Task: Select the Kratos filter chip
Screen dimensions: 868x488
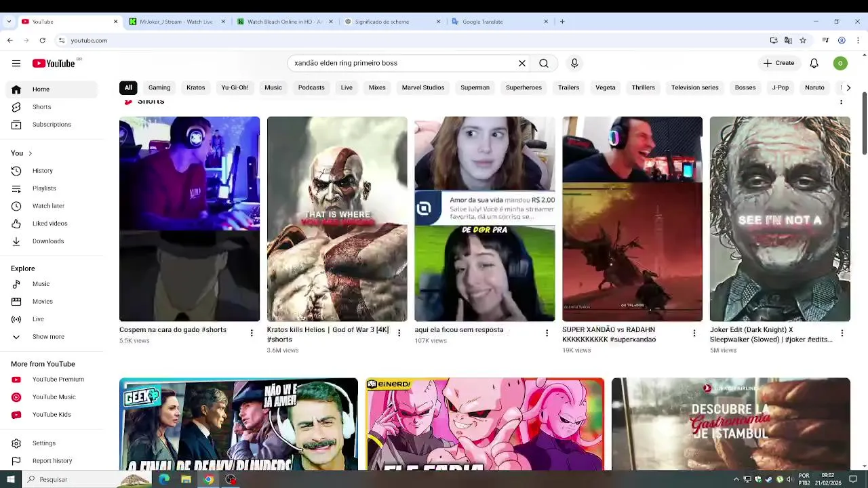Action: point(196,87)
